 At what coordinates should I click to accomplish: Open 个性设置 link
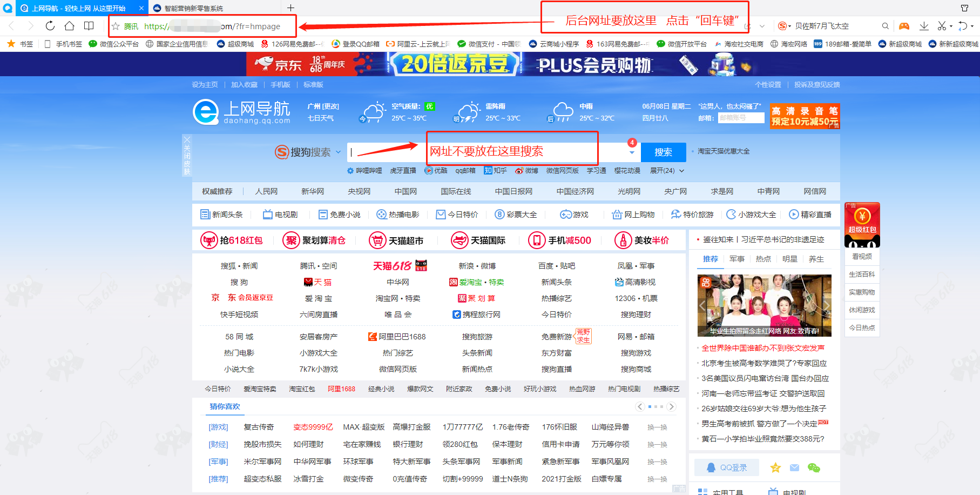pyautogui.click(x=768, y=85)
